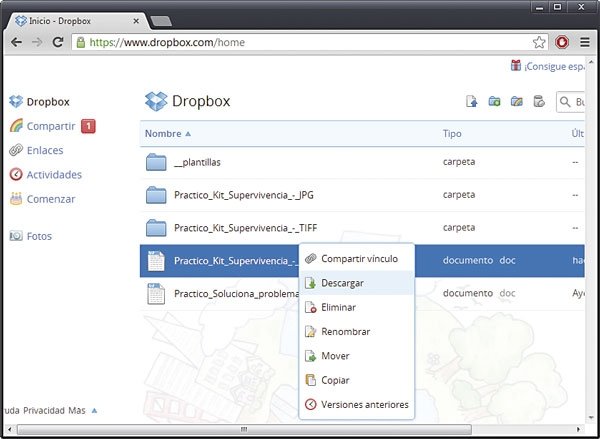Click the highlighted document's file icon

click(156, 261)
